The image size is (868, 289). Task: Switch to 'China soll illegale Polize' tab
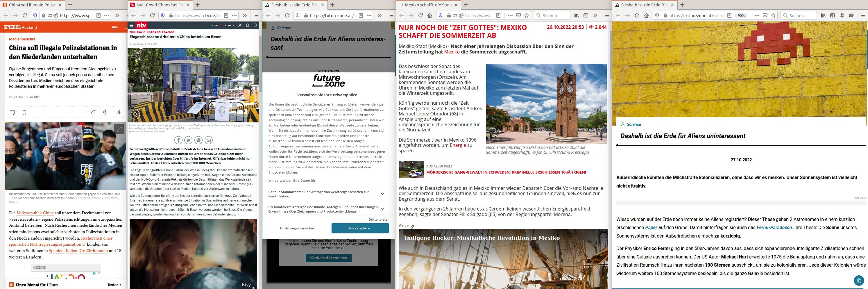[x=32, y=5]
